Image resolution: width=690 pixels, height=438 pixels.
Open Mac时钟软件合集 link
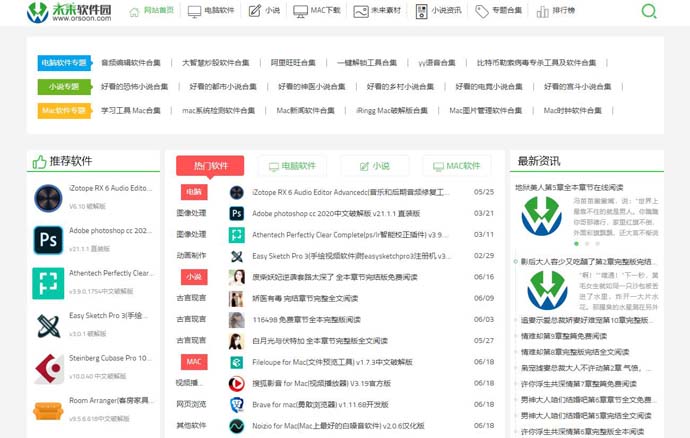[x=573, y=110]
